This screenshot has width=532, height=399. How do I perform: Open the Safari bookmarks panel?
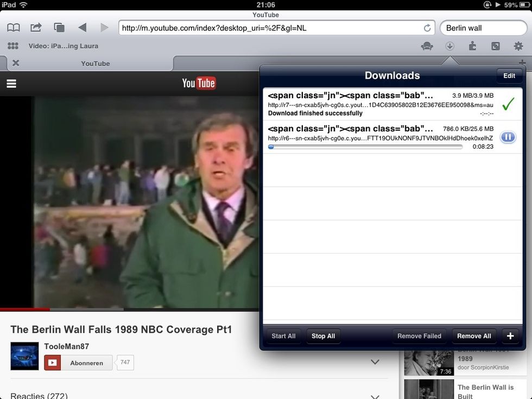click(x=13, y=27)
